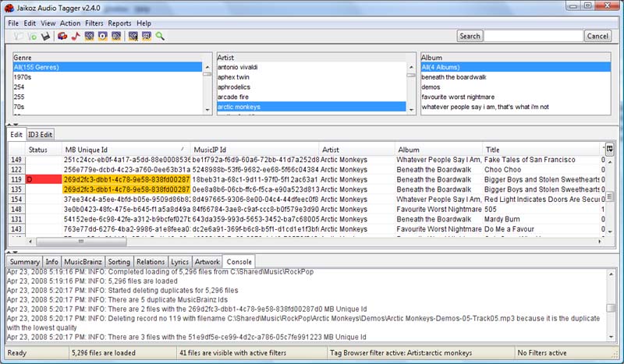Image resolution: width=624 pixels, height=364 pixels.
Task: Click the Status column header
Action: pyautogui.click(x=44, y=150)
